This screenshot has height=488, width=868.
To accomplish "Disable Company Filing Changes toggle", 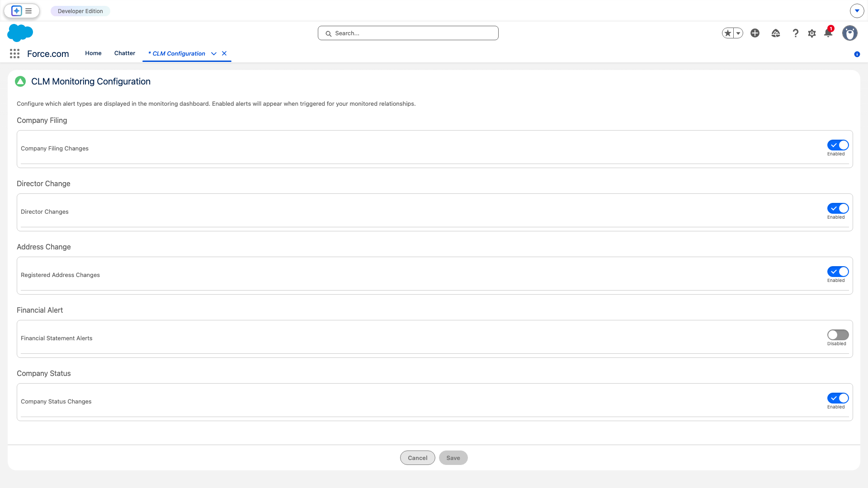I will (x=838, y=145).
